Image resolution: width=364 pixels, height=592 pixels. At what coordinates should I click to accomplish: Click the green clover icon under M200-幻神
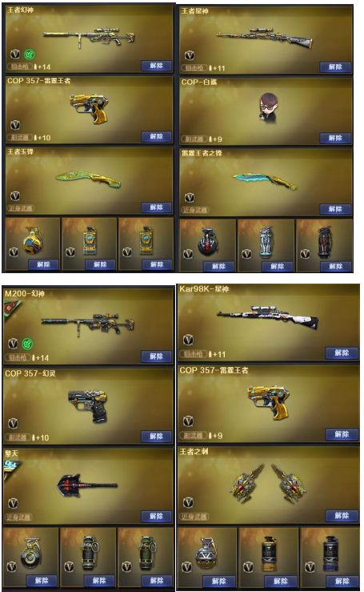27,344
